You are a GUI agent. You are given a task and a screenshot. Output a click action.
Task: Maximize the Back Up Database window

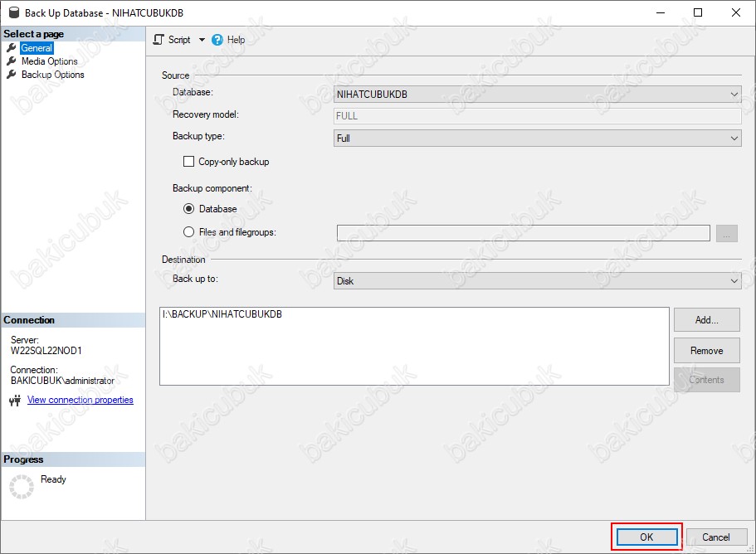pos(698,12)
